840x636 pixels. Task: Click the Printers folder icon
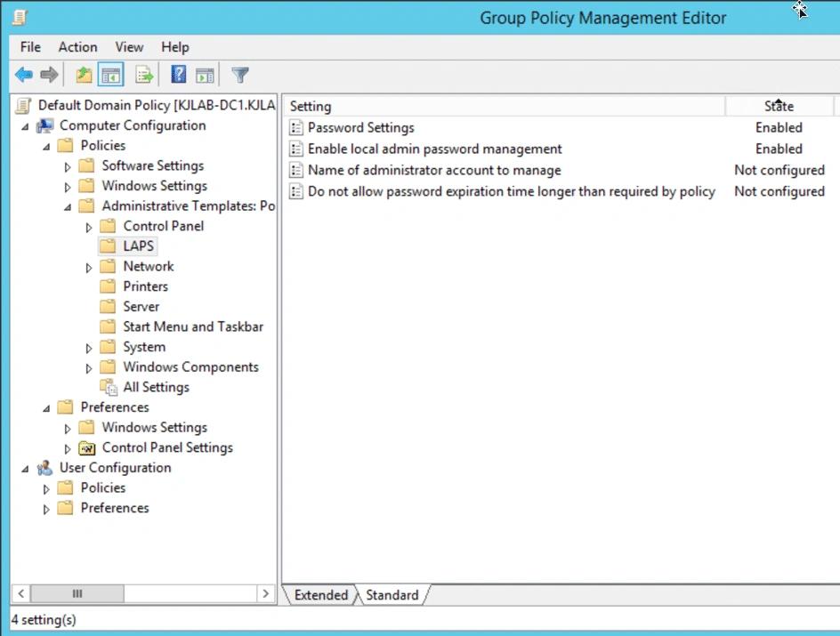(x=108, y=286)
